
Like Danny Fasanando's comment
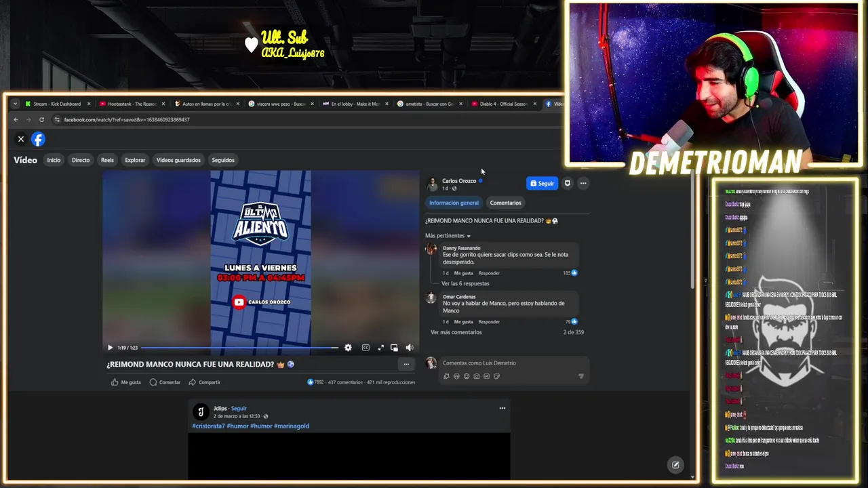(463, 273)
